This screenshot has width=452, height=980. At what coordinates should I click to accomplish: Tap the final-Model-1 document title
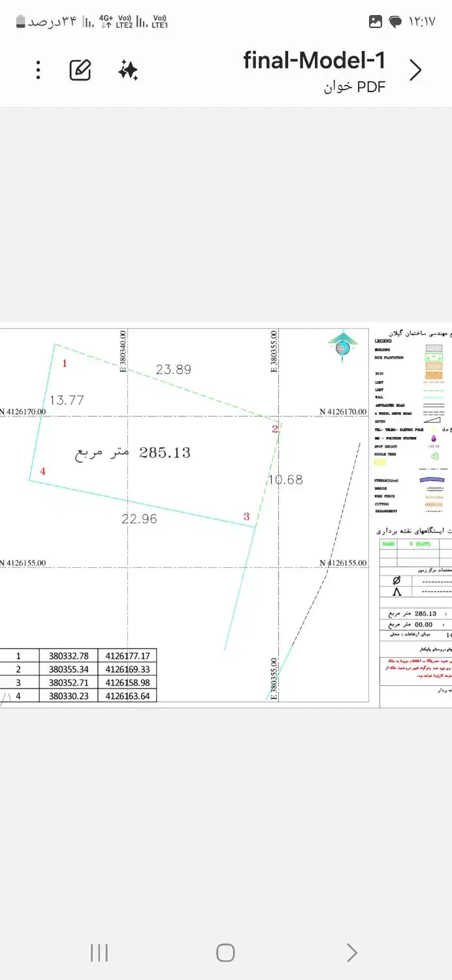click(314, 61)
